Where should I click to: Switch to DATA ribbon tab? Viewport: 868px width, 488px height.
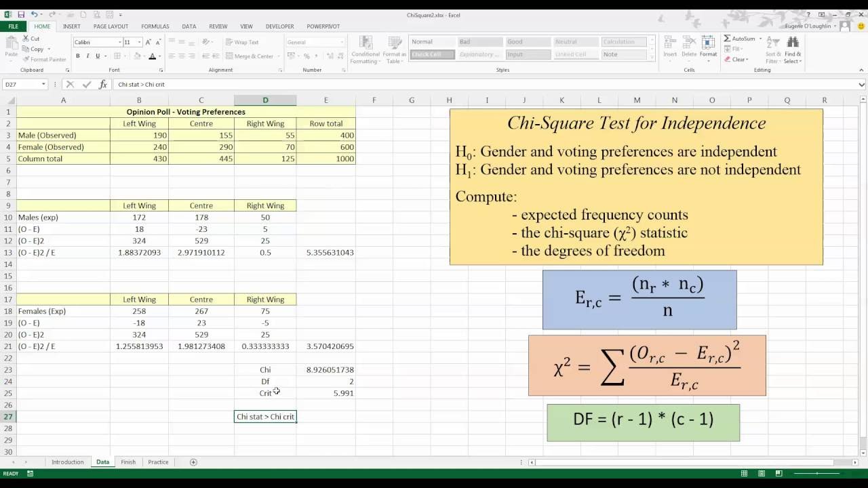(189, 26)
